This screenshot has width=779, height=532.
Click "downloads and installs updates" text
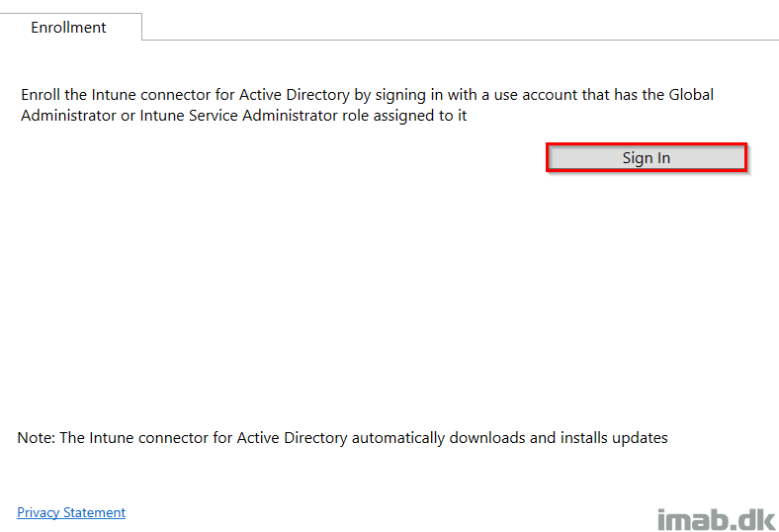pos(559,438)
